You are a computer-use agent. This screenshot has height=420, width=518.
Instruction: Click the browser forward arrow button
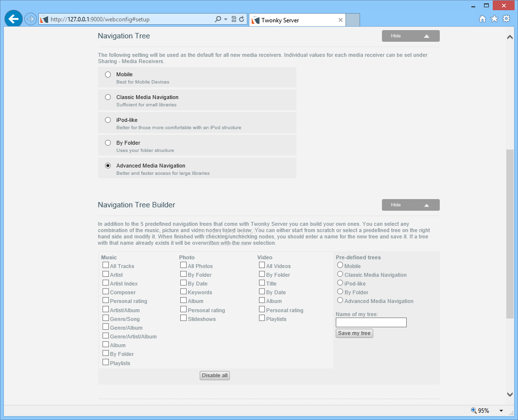(31, 19)
